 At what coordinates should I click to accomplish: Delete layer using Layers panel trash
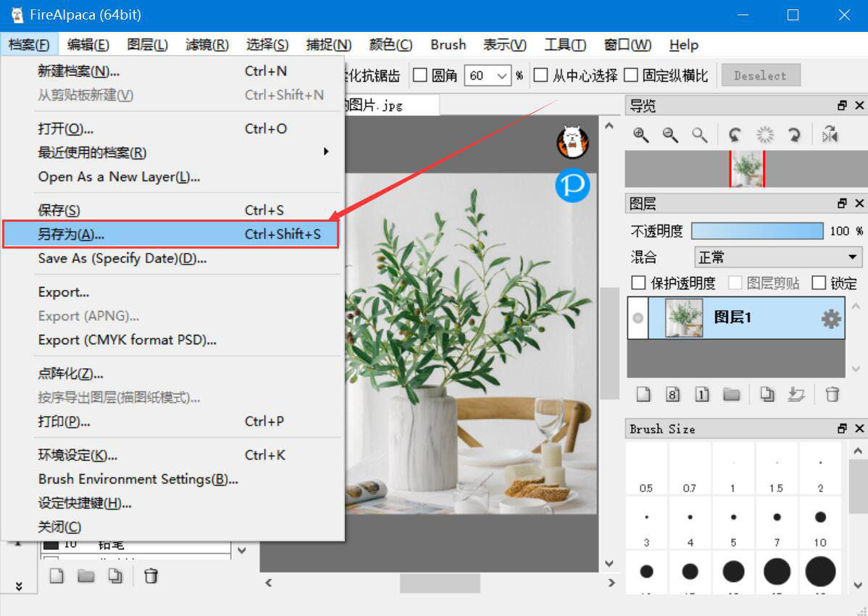(832, 394)
